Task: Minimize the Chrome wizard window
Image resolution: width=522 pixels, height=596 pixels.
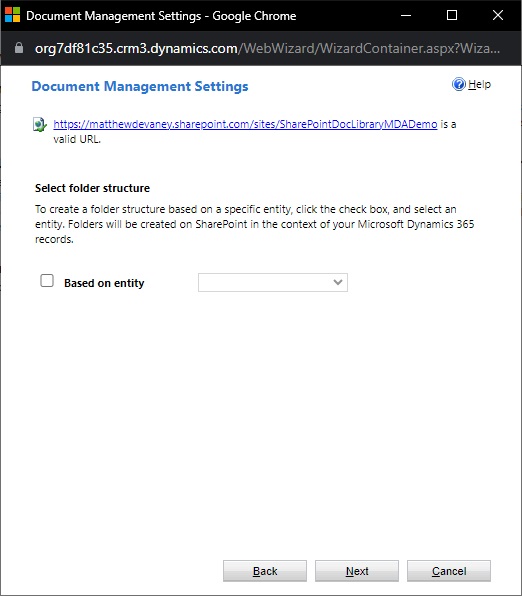Action: (406, 15)
